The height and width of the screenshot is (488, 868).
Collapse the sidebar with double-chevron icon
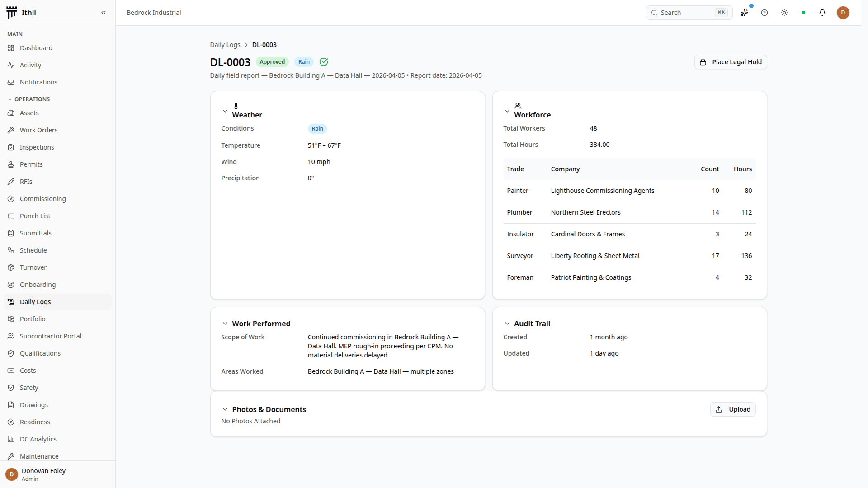click(104, 13)
